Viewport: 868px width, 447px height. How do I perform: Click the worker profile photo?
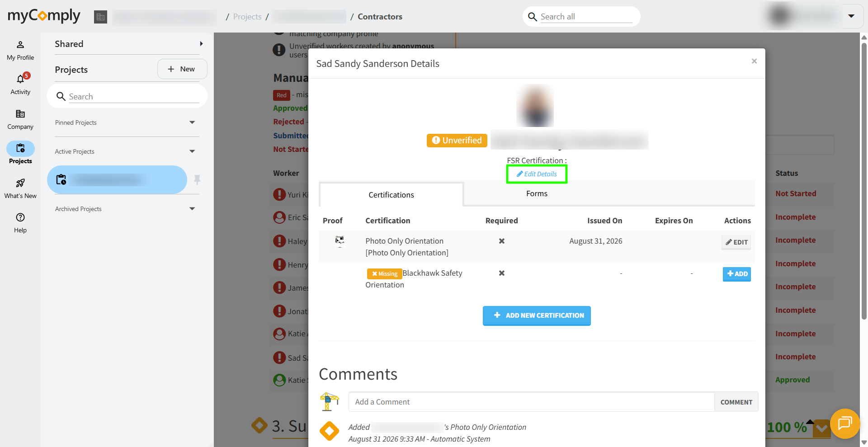click(535, 105)
